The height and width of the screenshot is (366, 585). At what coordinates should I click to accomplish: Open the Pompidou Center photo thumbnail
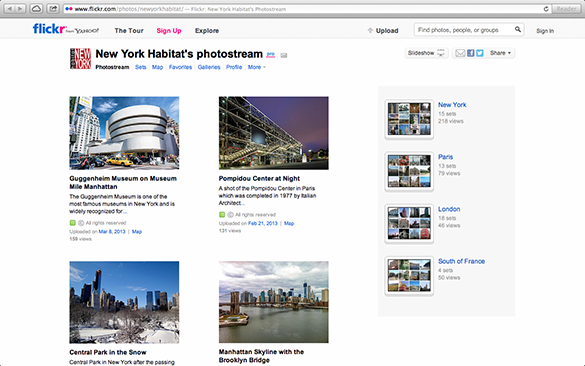(x=273, y=133)
